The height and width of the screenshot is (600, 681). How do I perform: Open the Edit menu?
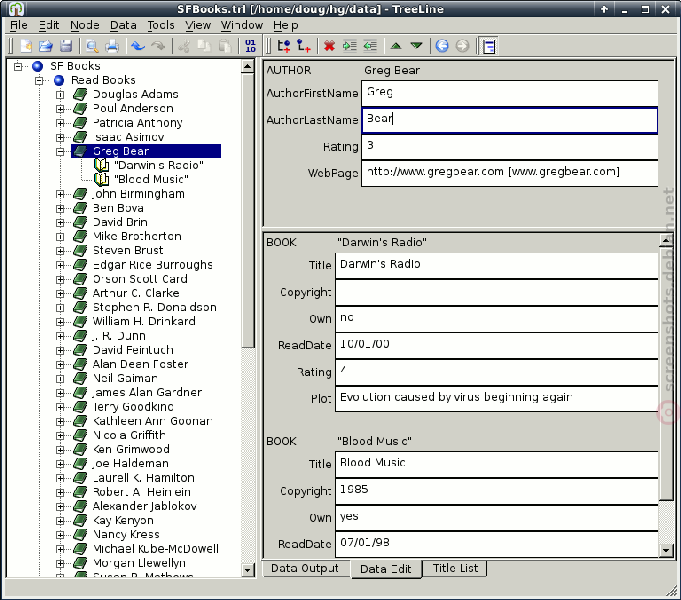tap(49, 25)
